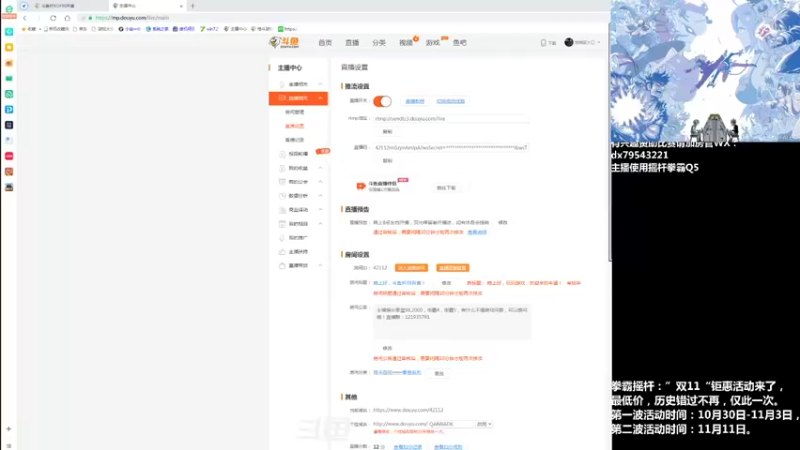Viewport: 800px width, 450px height.
Task: Select the orange 直播设置 sidebar sub-item
Action: coord(294,126)
